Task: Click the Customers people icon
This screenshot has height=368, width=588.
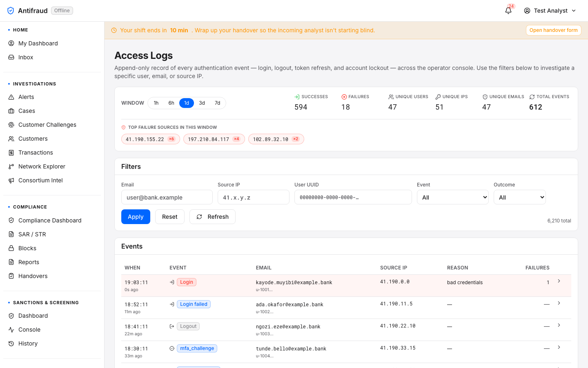Action: [x=11, y=139]
